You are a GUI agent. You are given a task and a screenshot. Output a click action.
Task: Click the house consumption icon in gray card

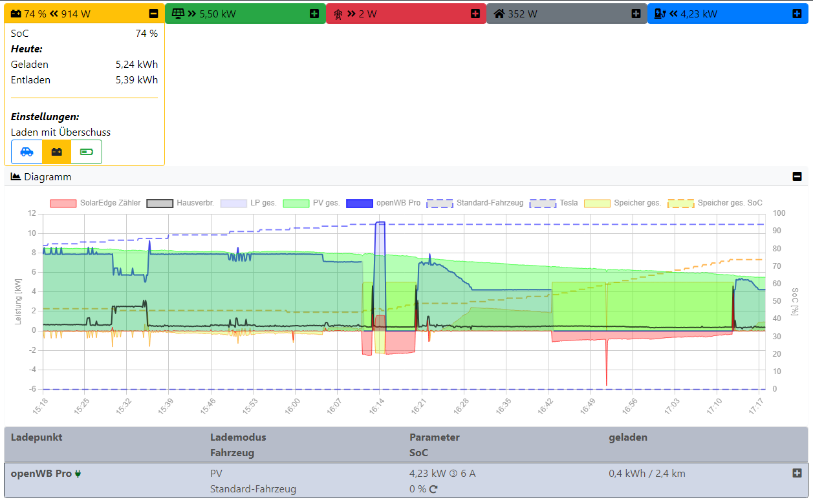pos(499,14)
